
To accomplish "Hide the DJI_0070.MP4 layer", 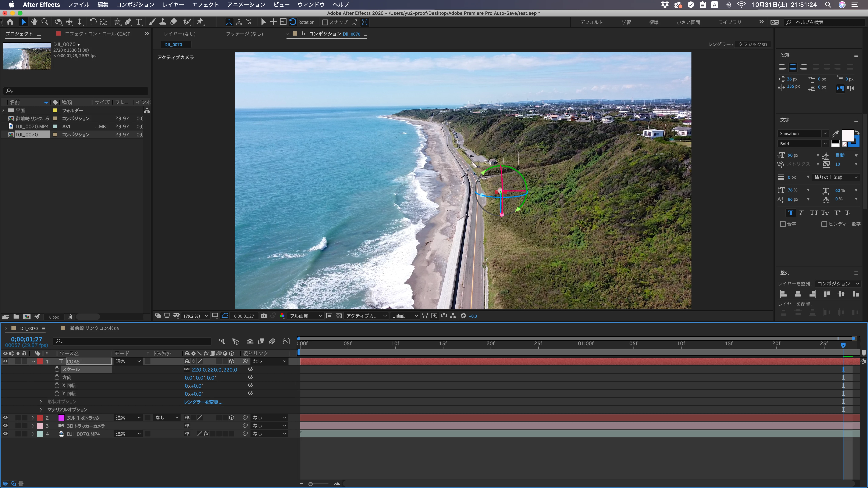I will tap(5, 434).
